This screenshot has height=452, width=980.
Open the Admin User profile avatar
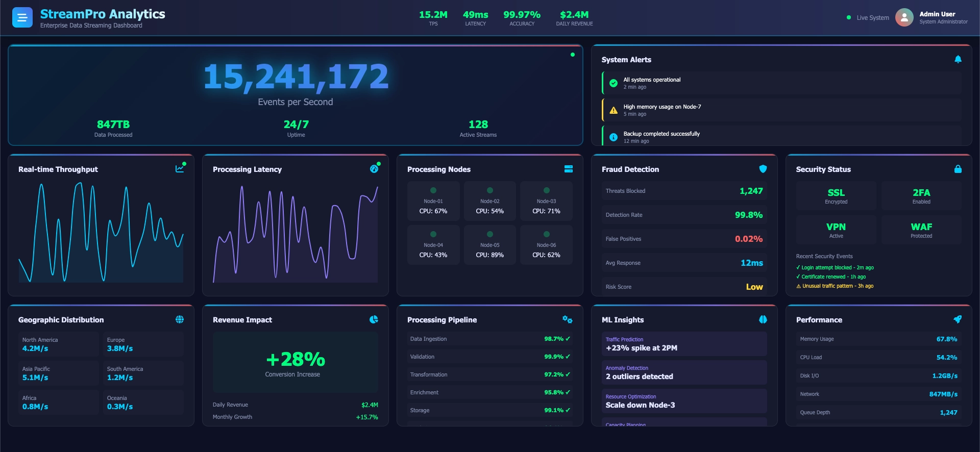[904, 17]
